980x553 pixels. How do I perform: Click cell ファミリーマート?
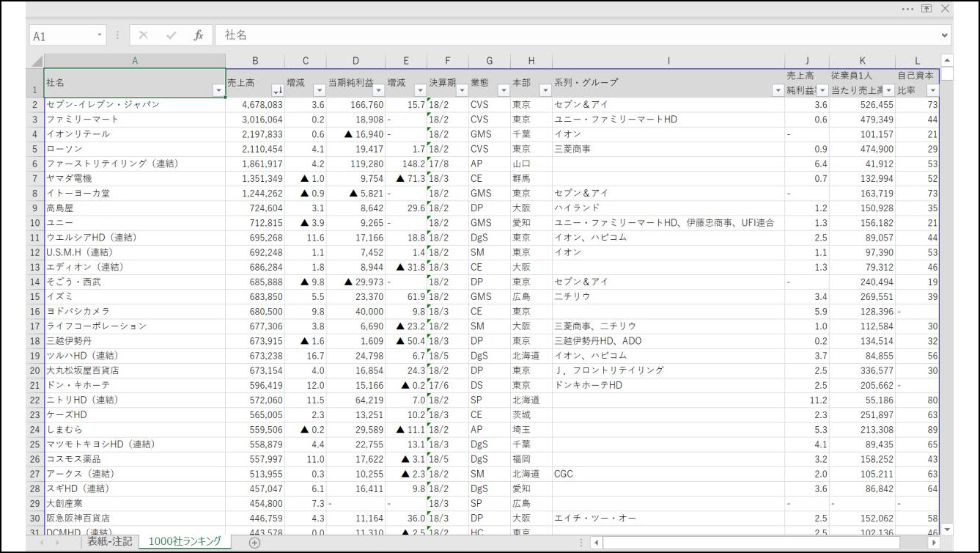click(135, 120)
